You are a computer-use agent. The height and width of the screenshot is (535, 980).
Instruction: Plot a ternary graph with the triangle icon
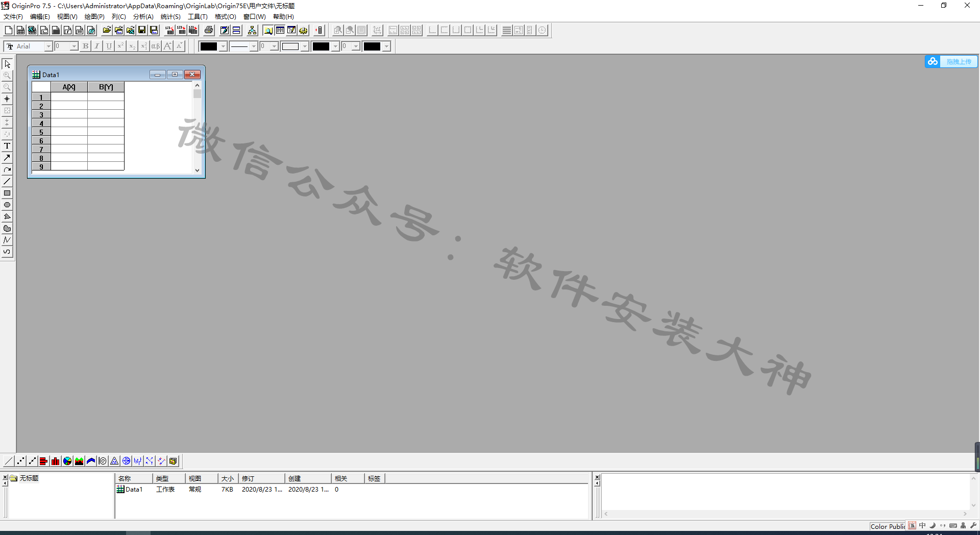[x=114, y=461]
